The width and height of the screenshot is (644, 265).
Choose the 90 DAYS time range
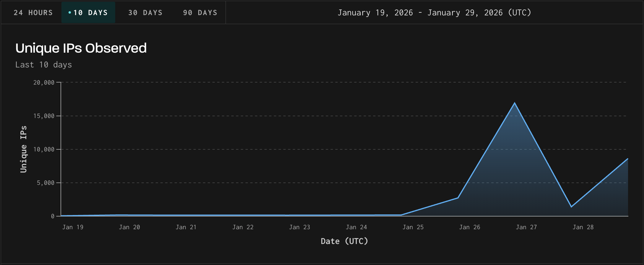(x=200, y=13)
